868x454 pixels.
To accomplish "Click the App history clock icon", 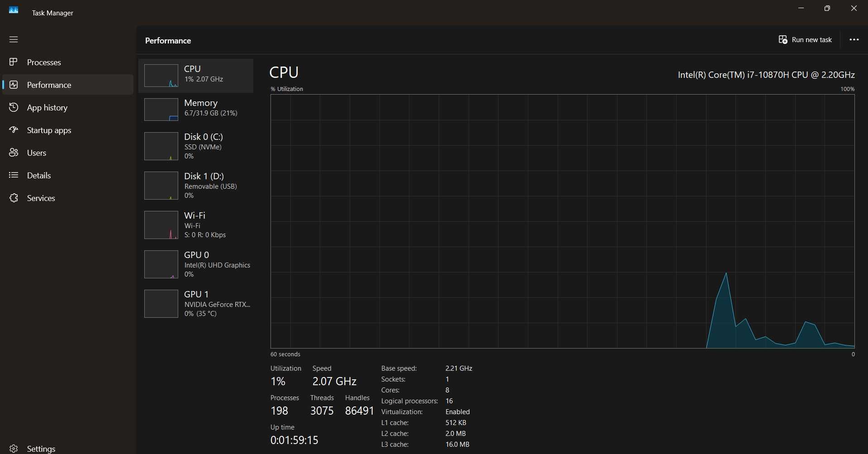I will click(14, 107).
